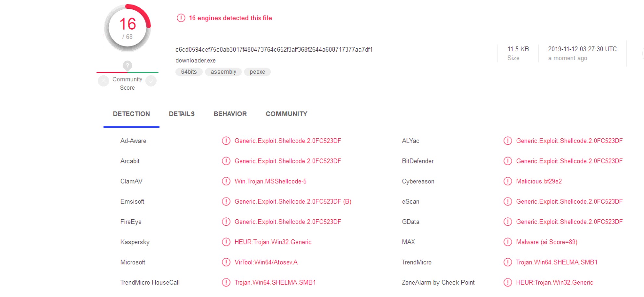Select the DETECTION tab
644x297 pixels.
(131, 114)
